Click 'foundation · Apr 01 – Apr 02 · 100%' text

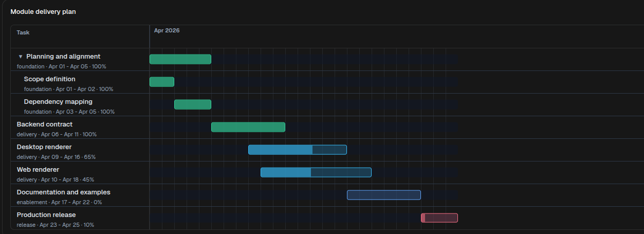(x=69, y=89)
